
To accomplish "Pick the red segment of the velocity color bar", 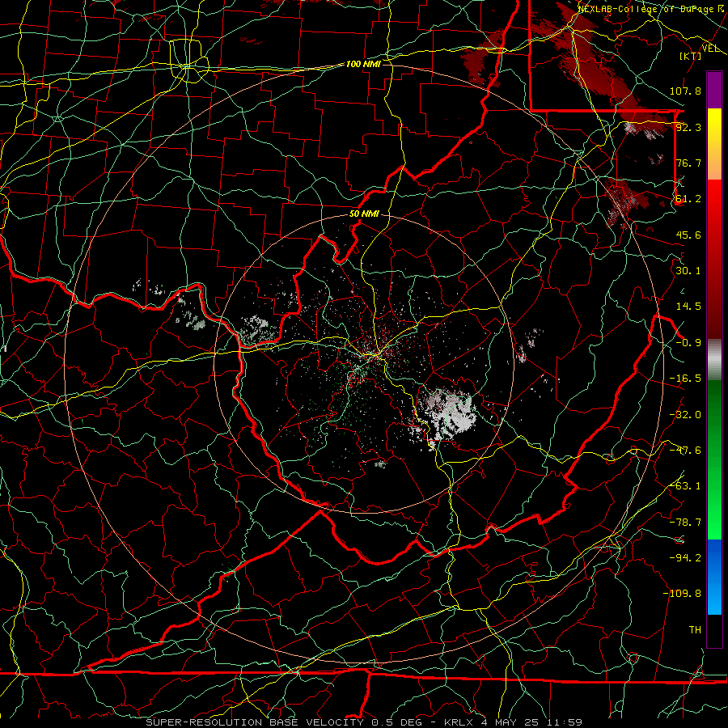I will [714, 259].
